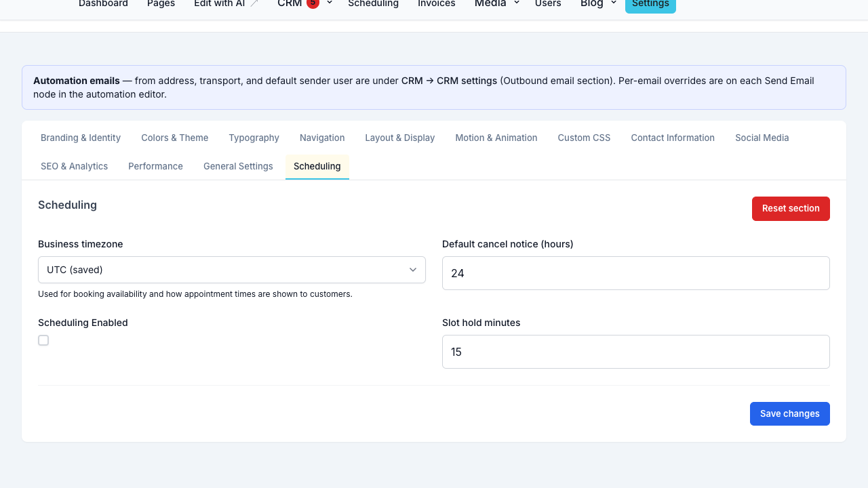Expand the CRM dropdown chevron

[x=330, y=3]
